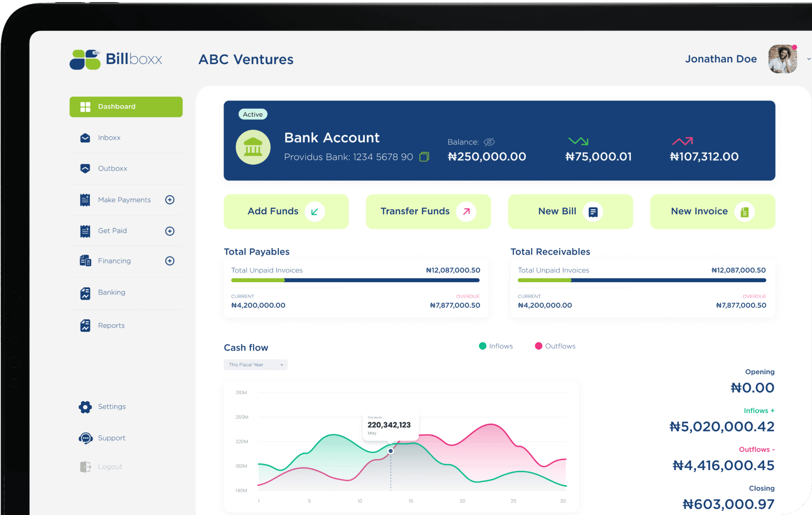
Task: Click the 220,342,123 chart tooltip
Action: (390, 426)
